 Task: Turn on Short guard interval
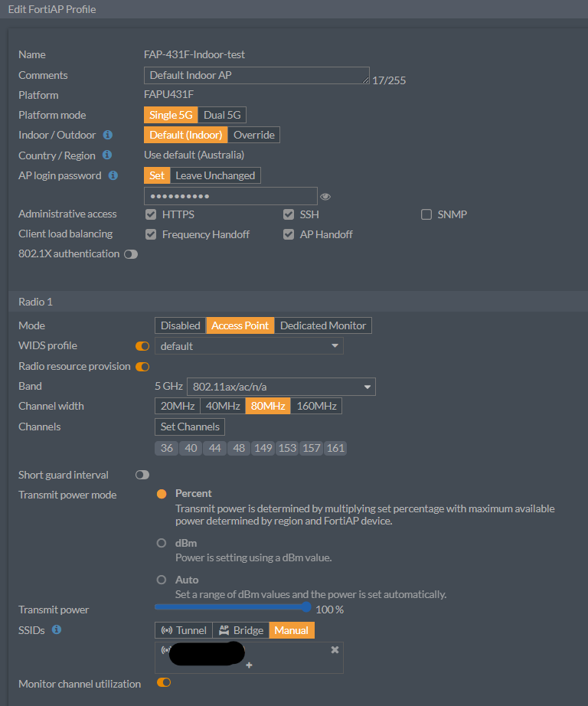pos(142,475)
